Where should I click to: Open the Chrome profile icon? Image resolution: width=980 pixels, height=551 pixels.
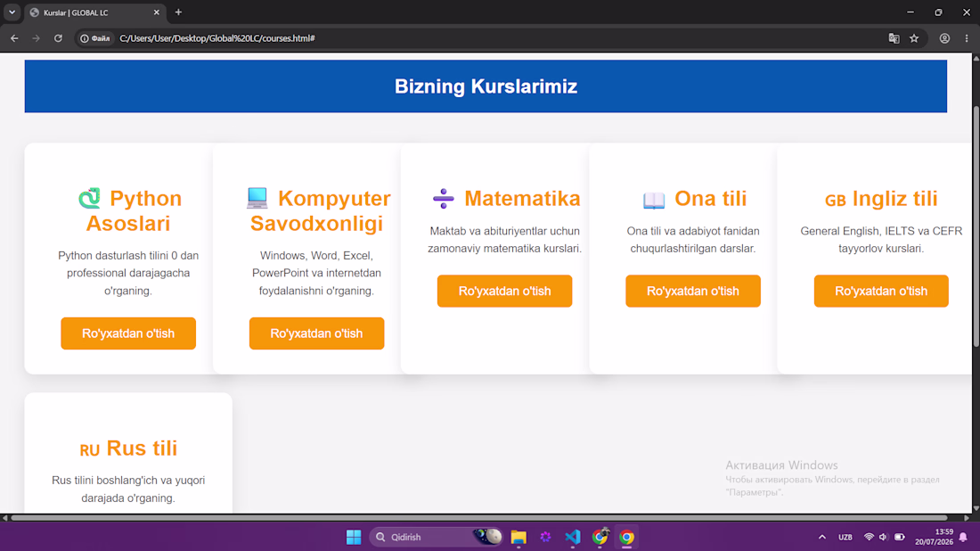(x=944, y=38)
